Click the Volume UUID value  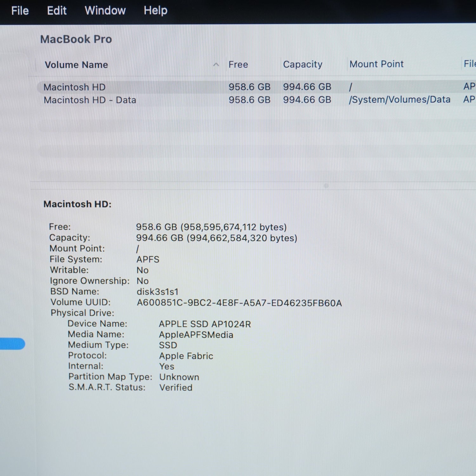239,303
